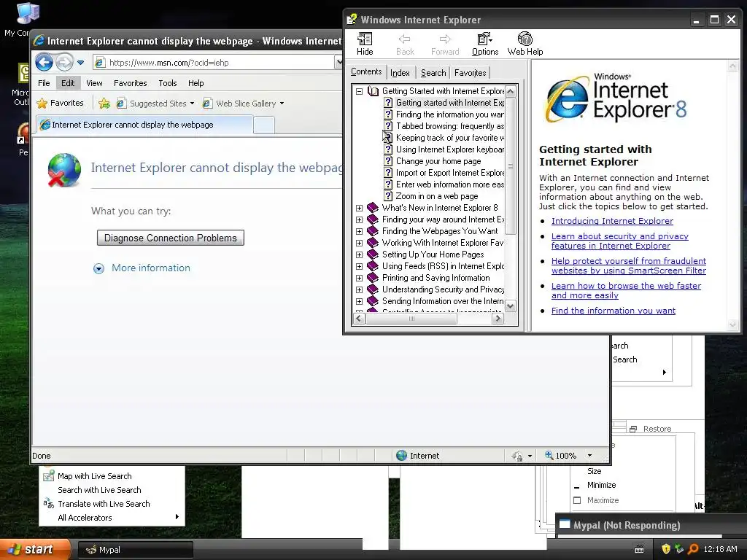This screenshot has height=560, width=747.
Task: Switch to the Search tab in Help
Action: click(433, 73)
